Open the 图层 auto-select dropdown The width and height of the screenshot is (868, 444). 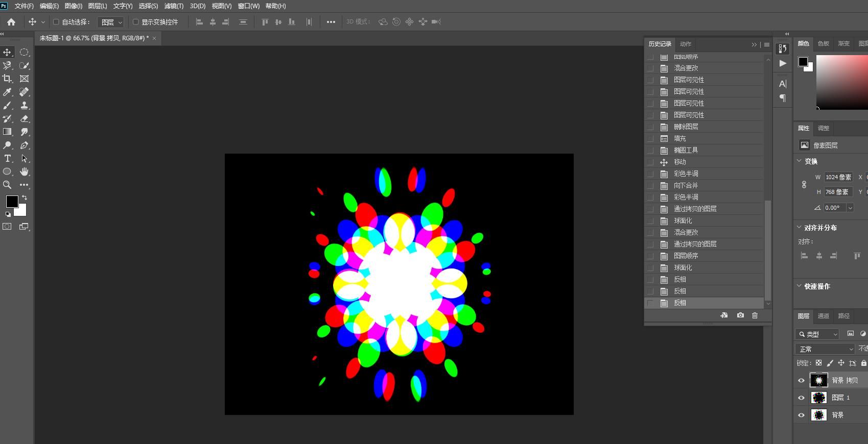pos(111,22)
